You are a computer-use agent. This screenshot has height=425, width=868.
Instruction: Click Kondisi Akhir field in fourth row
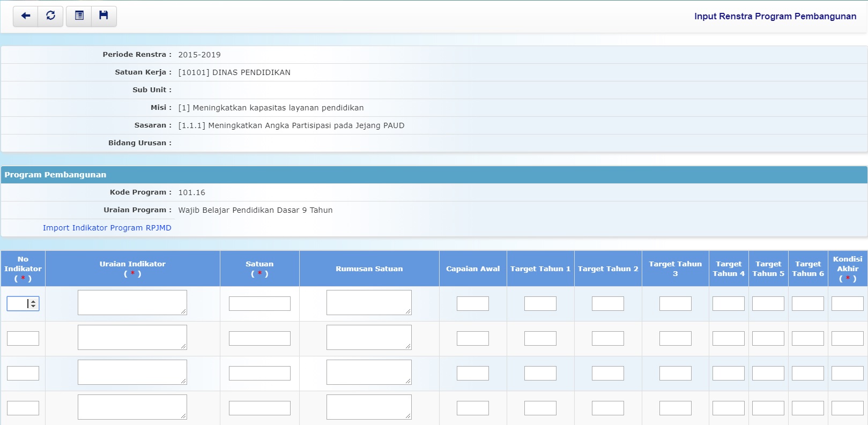848,408
